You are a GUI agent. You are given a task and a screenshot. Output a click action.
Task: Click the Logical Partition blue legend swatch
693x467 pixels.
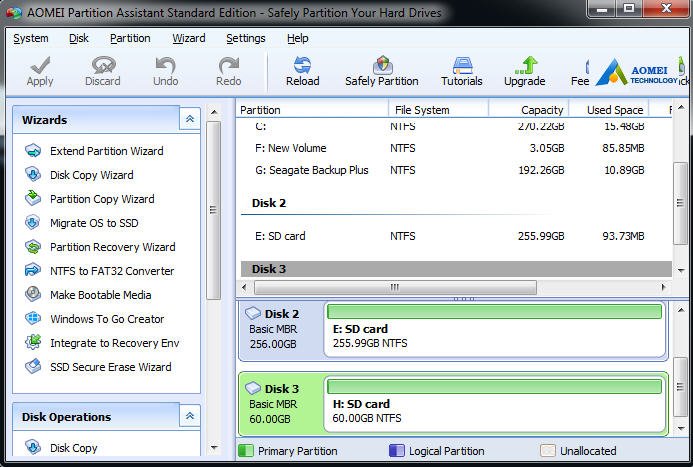tap(396, 451)
